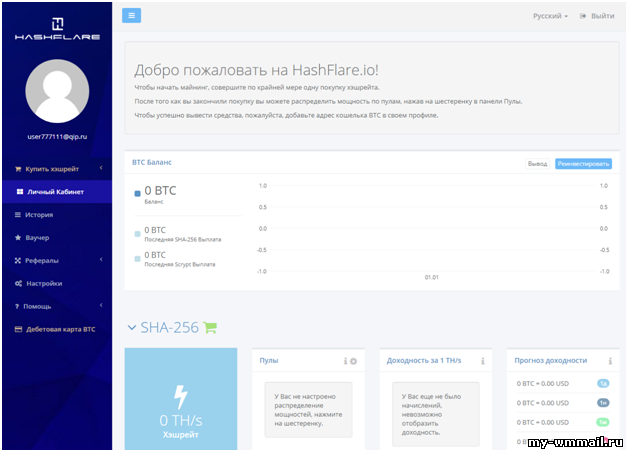
Task: Click the 0 TH/s Хэшрейт tile
Action: (181, 399)
